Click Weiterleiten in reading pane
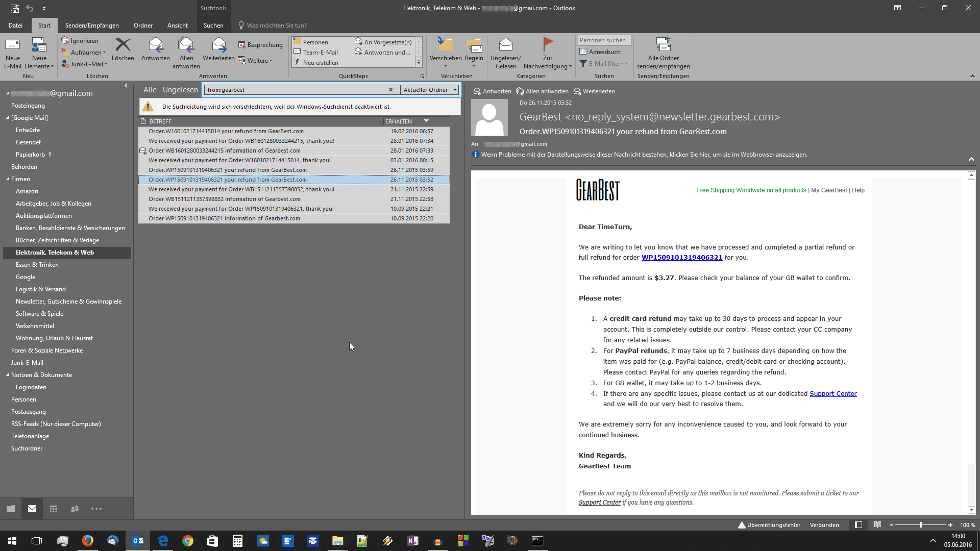Screen dimensions: 980x551 594,91
